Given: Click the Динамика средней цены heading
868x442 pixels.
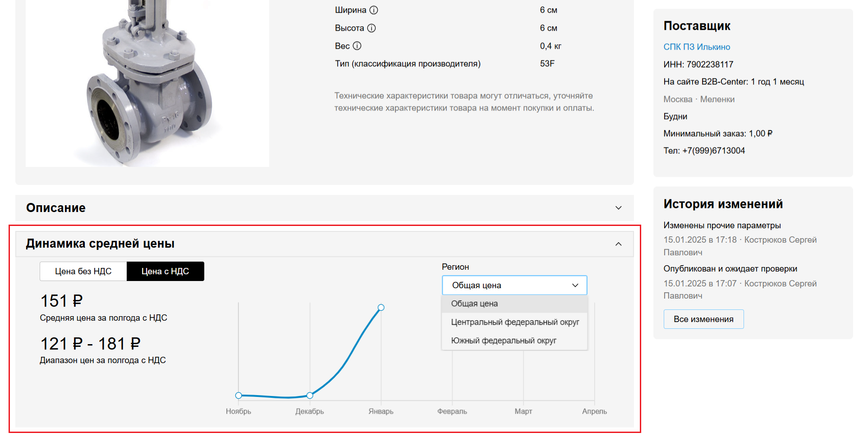Looking at the screenshot, I should [100, 244].
